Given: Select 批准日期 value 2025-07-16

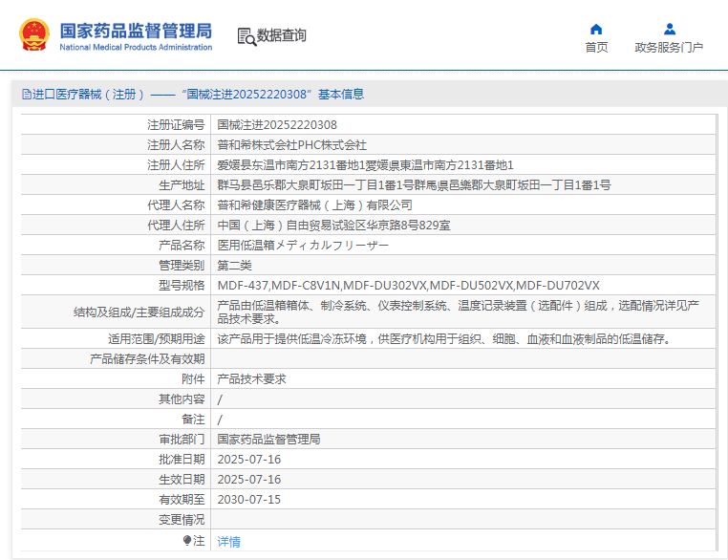Looking at the screenshot, I should [249, 460].
